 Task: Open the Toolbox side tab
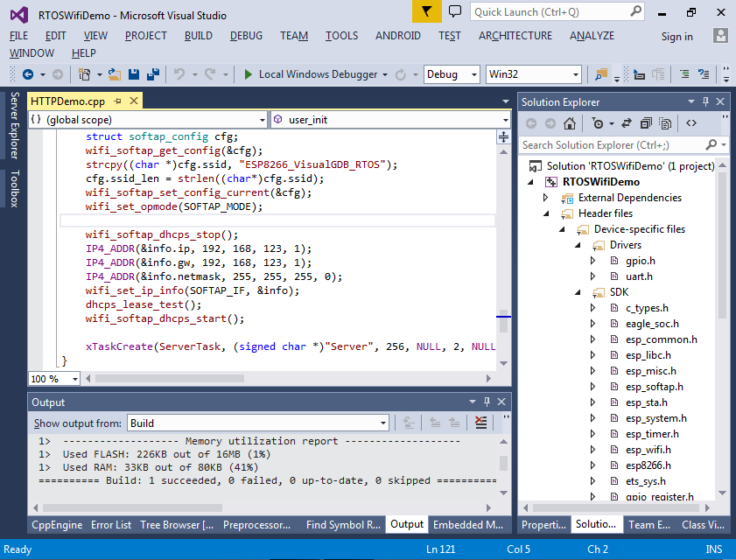pos(15,189)
